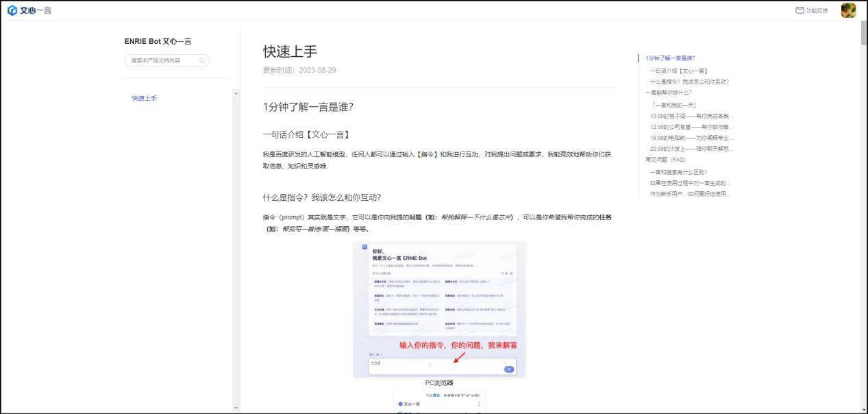
Task: Click the 什么是指令?我该怎么和你互动? heading in the article
Action: tap(322, 197)
